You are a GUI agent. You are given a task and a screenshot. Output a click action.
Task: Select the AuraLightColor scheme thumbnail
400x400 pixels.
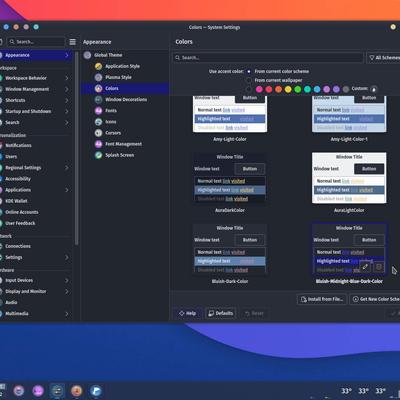349,178
